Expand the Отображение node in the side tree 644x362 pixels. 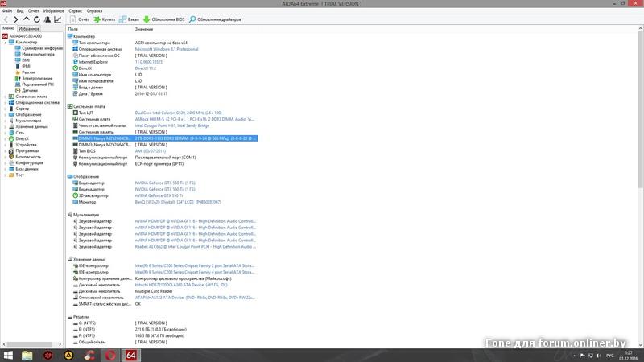[x=6, y=114]
